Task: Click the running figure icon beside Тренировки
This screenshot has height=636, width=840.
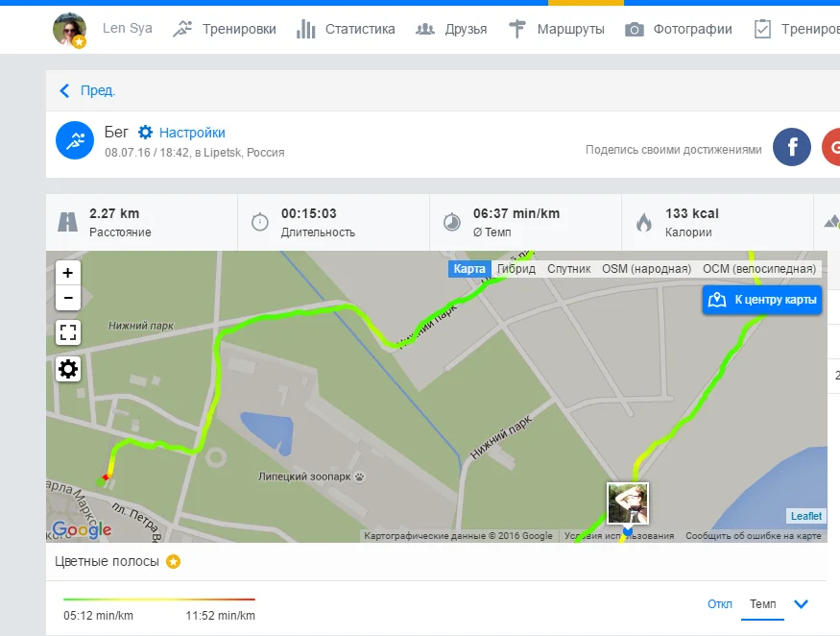Action: click(182, 29)
